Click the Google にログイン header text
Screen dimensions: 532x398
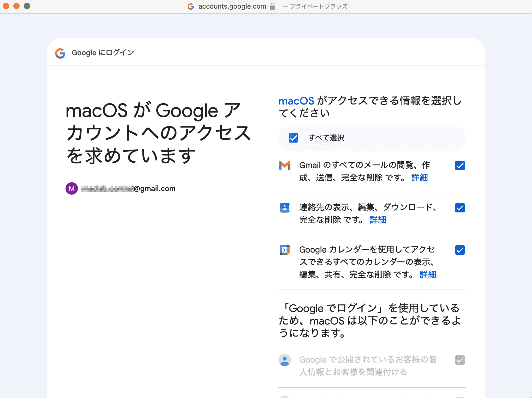103,53
